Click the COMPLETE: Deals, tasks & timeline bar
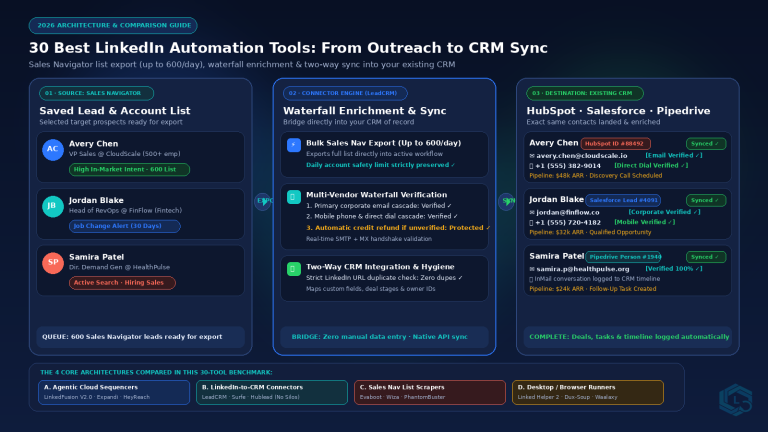The image size is (768, 432). [627, 337]
